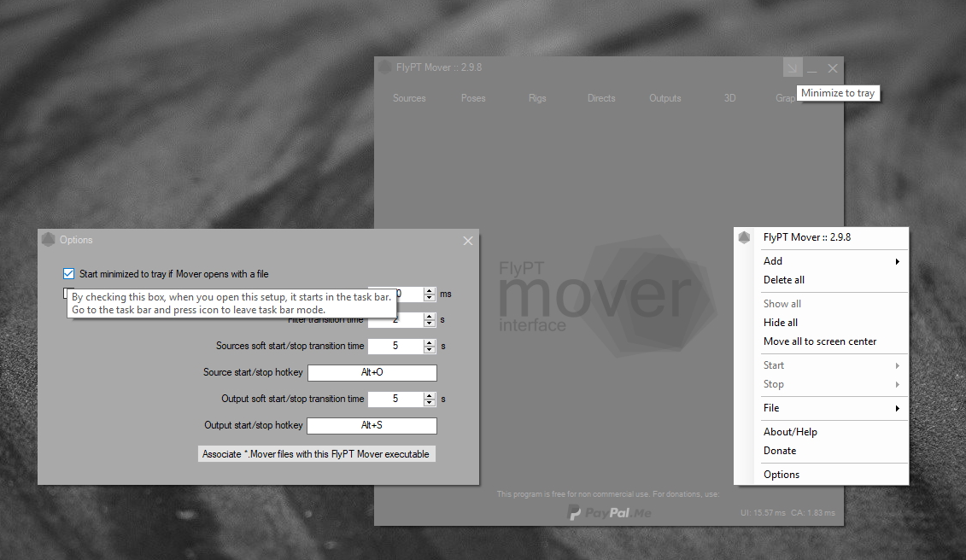Close the Options window
The height and width of the screenshot is (560, 966).
[x=468, y=241]
